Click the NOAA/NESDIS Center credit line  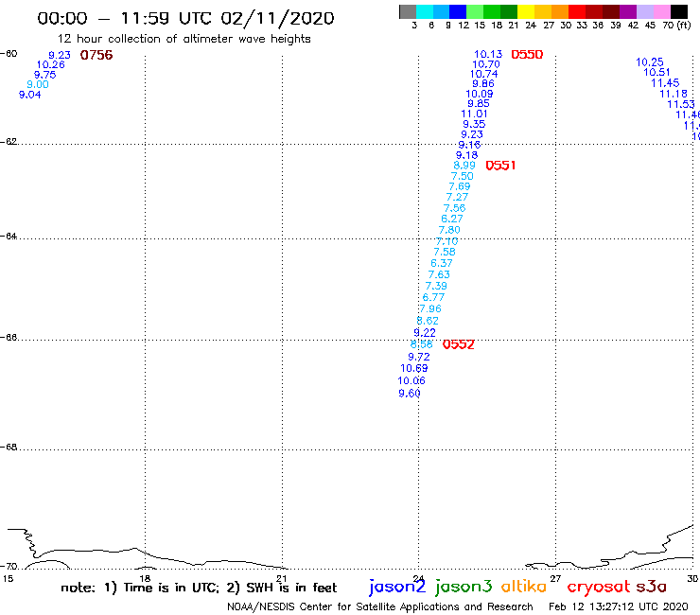(380, 607)
